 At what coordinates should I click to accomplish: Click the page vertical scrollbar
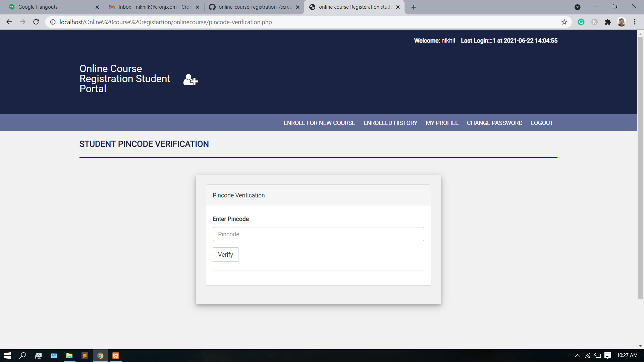tap(640, 168)
